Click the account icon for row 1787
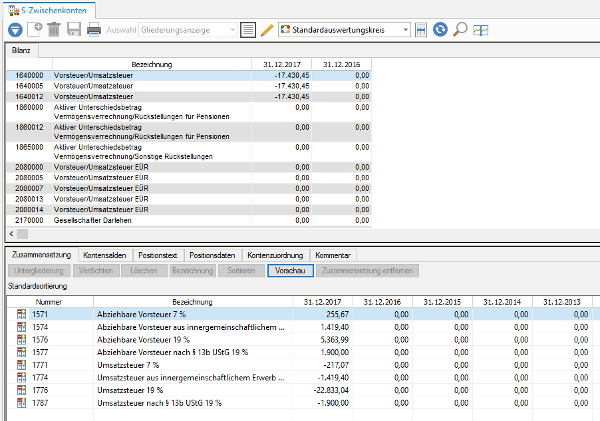 click(21, 403)
